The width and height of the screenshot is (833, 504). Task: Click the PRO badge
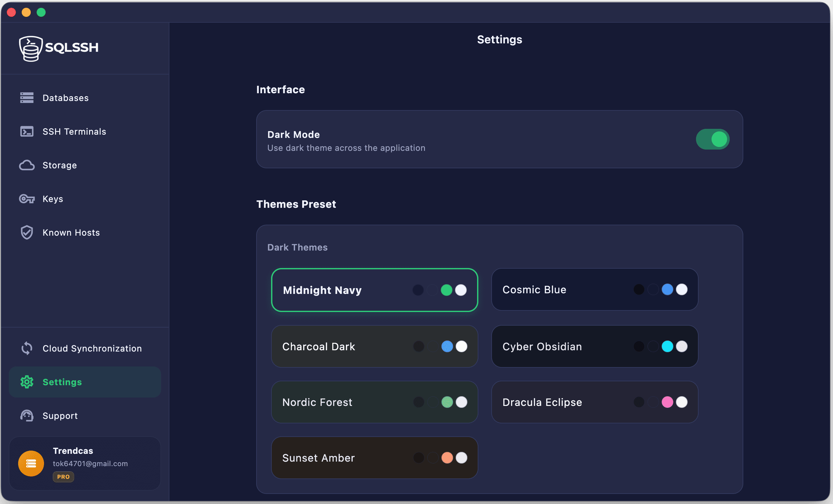point(63,476)
